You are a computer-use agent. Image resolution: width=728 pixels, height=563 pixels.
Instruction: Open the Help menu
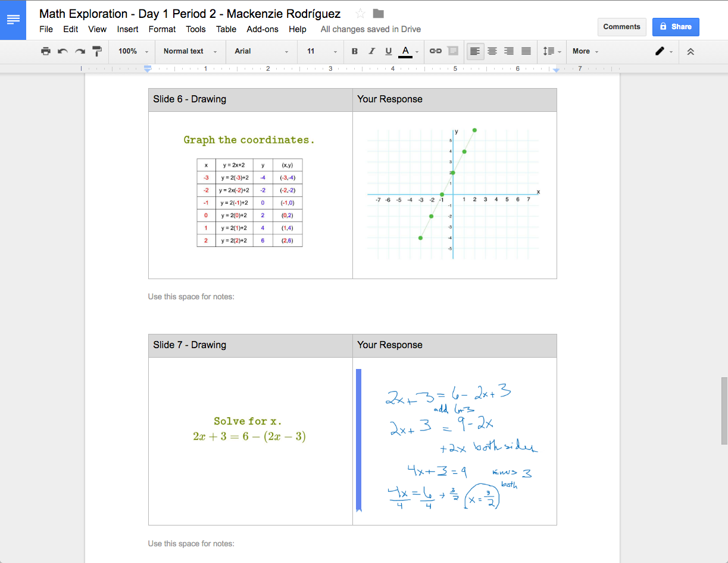tap(298, 29)
